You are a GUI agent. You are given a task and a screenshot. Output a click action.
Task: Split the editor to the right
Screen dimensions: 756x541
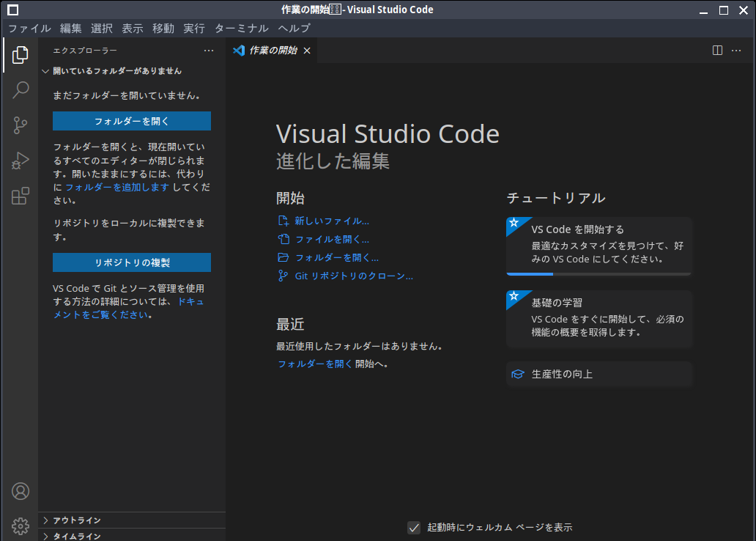point(717,50)
